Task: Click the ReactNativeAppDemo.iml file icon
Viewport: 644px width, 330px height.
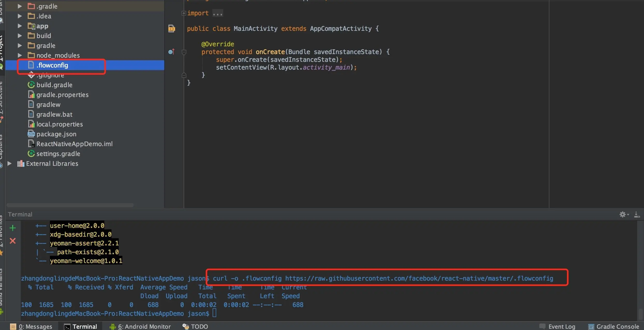Action: [x=31, y=144]
